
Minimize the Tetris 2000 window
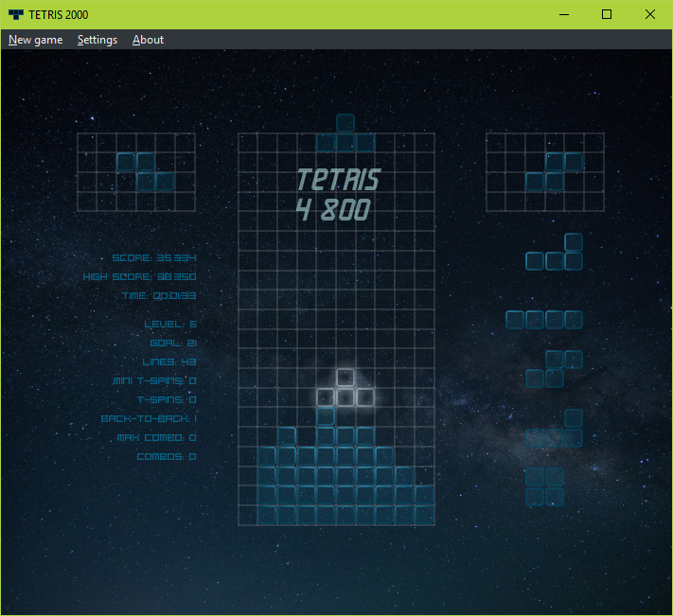564,14
